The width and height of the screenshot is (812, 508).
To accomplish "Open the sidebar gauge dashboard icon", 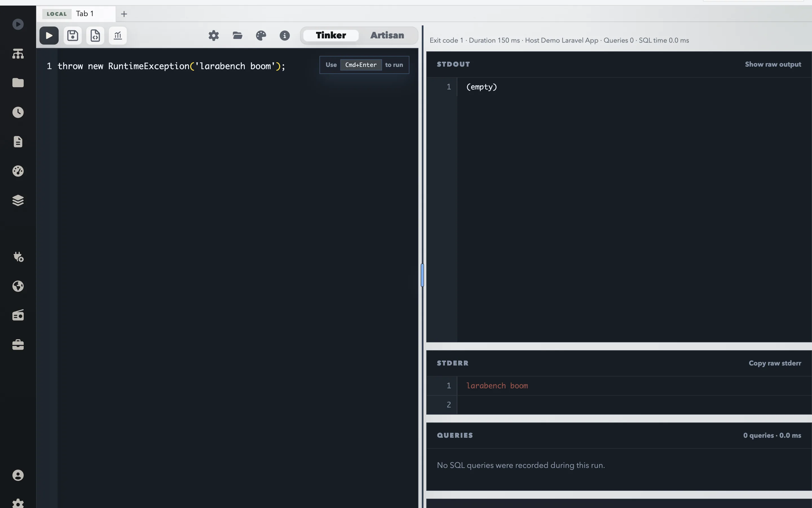I will coord(18,171).
